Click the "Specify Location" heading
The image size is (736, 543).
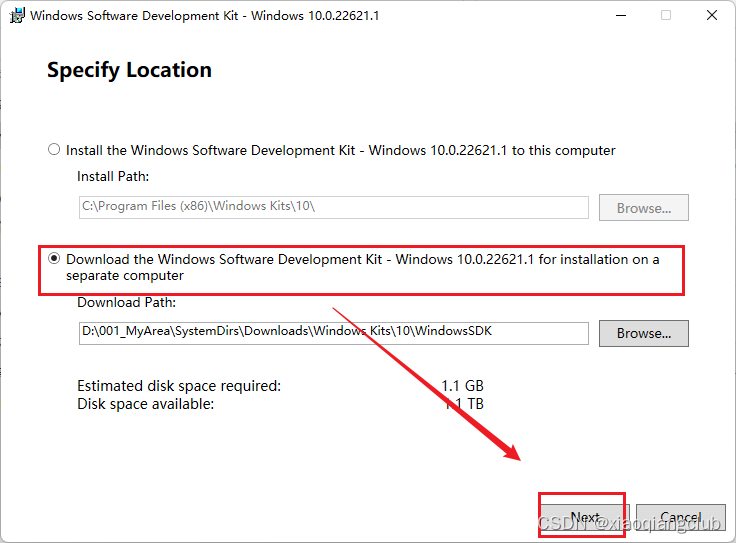[129, 70]
